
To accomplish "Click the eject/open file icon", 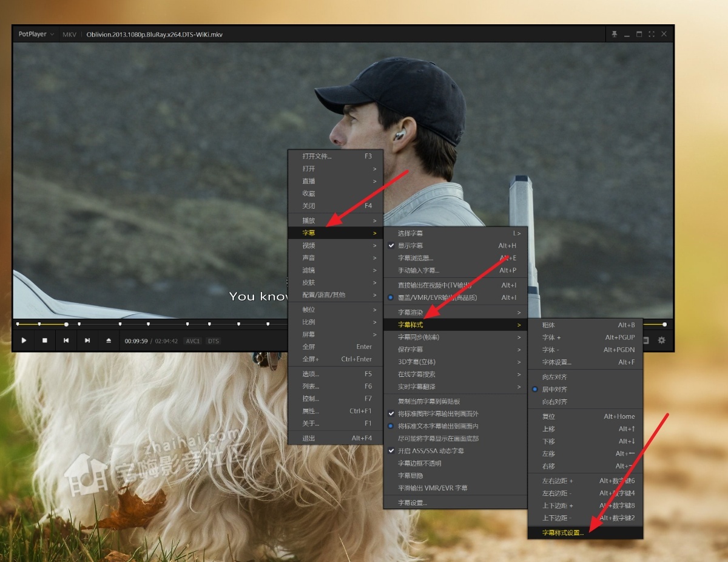I will pyautogui.click(x=109, y=340).
